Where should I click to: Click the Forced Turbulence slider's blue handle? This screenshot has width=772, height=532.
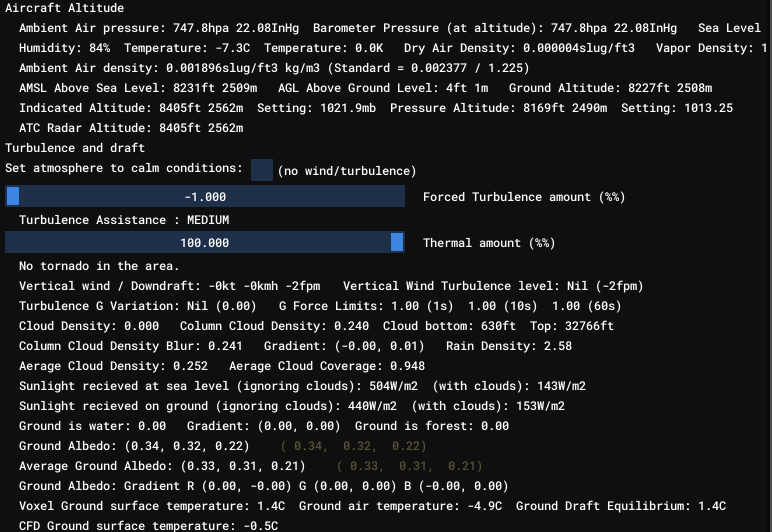(x=13, y=197)
